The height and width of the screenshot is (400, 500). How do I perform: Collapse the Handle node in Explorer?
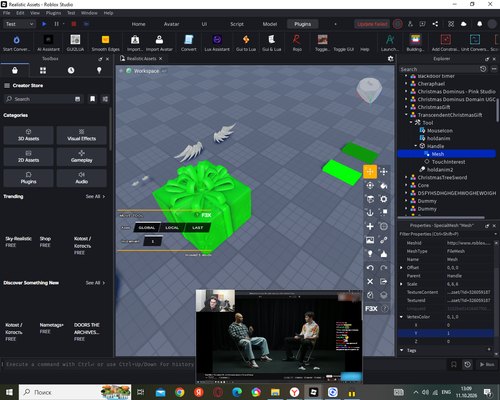click(x=416, y=146)
